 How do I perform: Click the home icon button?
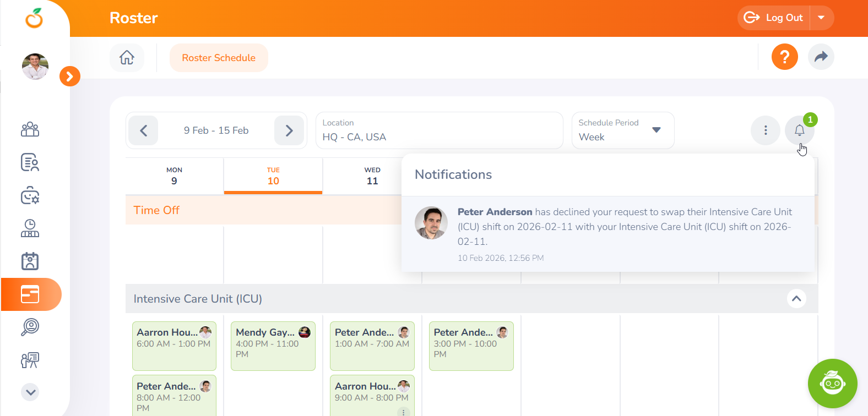pyautogui.click(x=127, y=58)
